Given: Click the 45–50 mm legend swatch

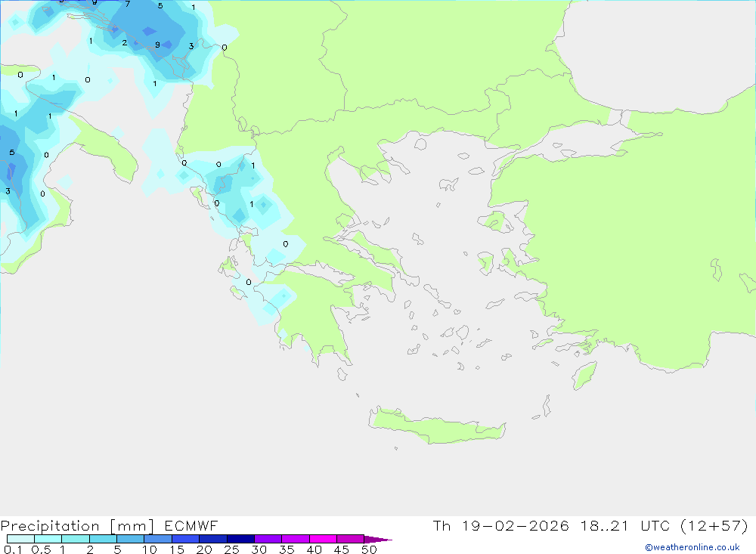Looking at the screenshot, I should [x=350, y=539].
